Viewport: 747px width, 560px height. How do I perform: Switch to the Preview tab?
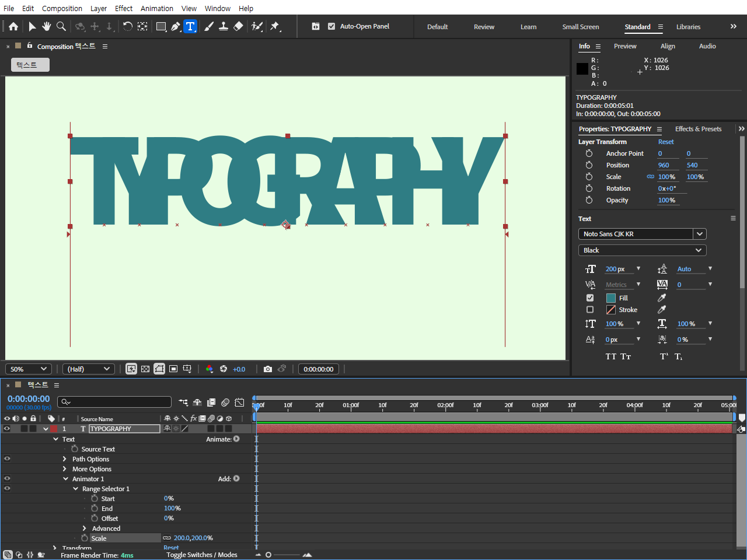pos(625,46)
